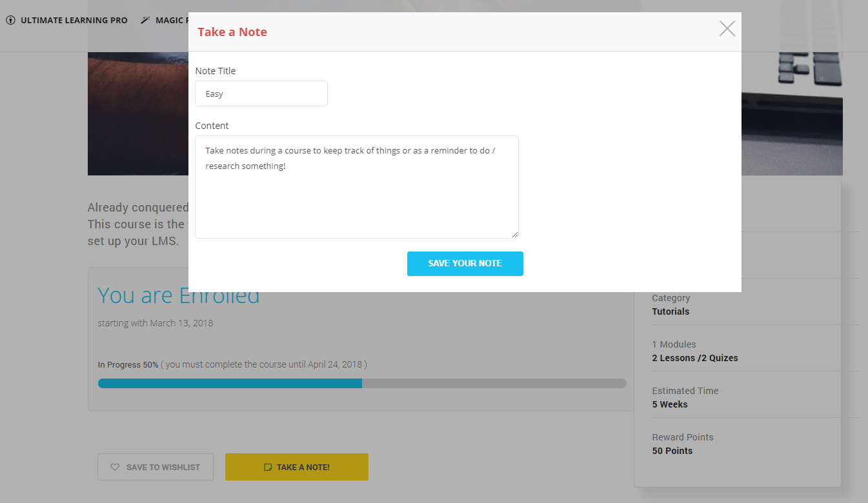The image size is (868, 503).
Task: Click the TAKE A NOTE! button
Action: pyautogui.click(x=296, y=466)
